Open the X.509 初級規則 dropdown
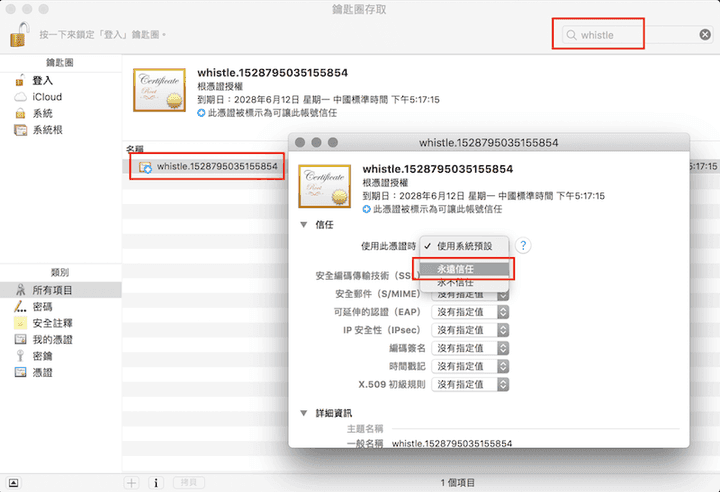This screenshot has width=720, height=492. coord(470,385)
